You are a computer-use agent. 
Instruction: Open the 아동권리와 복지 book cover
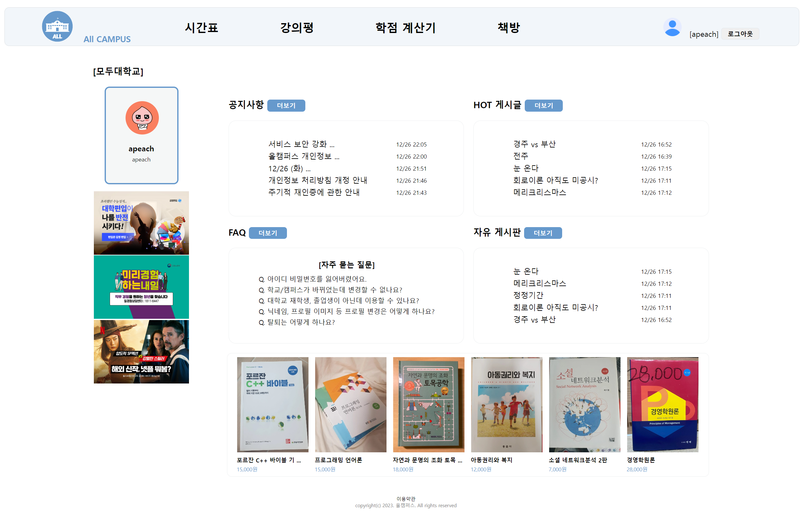(x=506, y=404)
